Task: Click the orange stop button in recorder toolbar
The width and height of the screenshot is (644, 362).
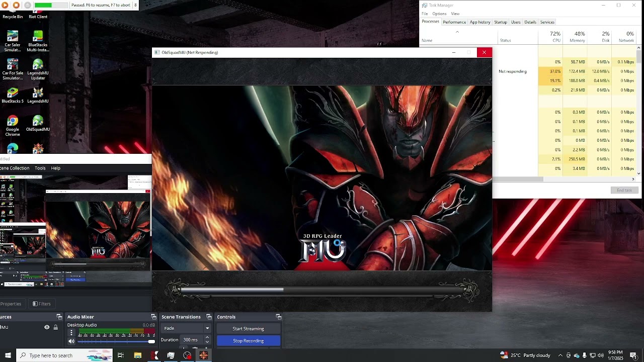Action: (x=16, y=5)
